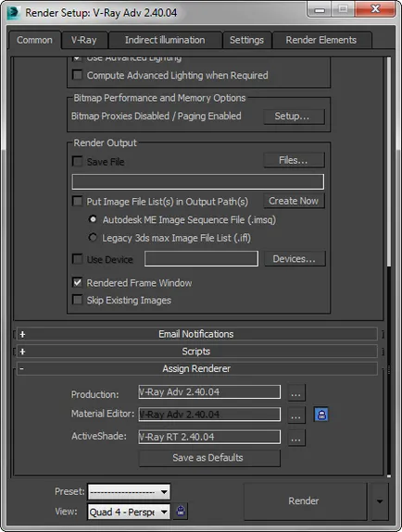Toggle the Material Editor renderer lock icon

click(x=321, y=414)
